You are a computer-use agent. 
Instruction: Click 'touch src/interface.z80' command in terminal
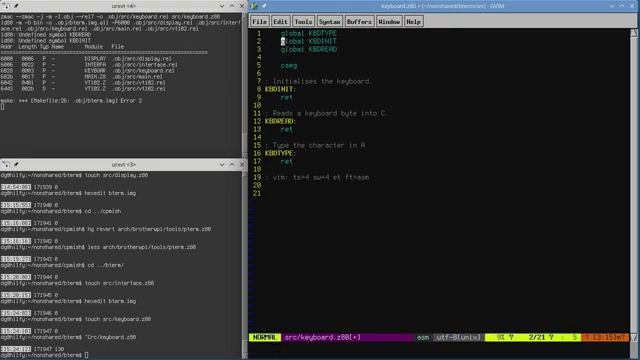[x=119, y=283]
